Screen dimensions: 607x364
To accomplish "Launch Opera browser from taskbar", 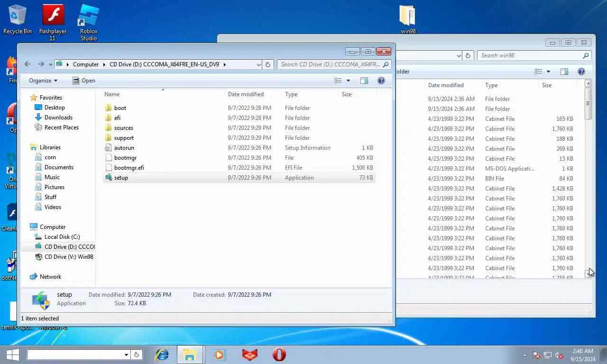I will (279, 355).
